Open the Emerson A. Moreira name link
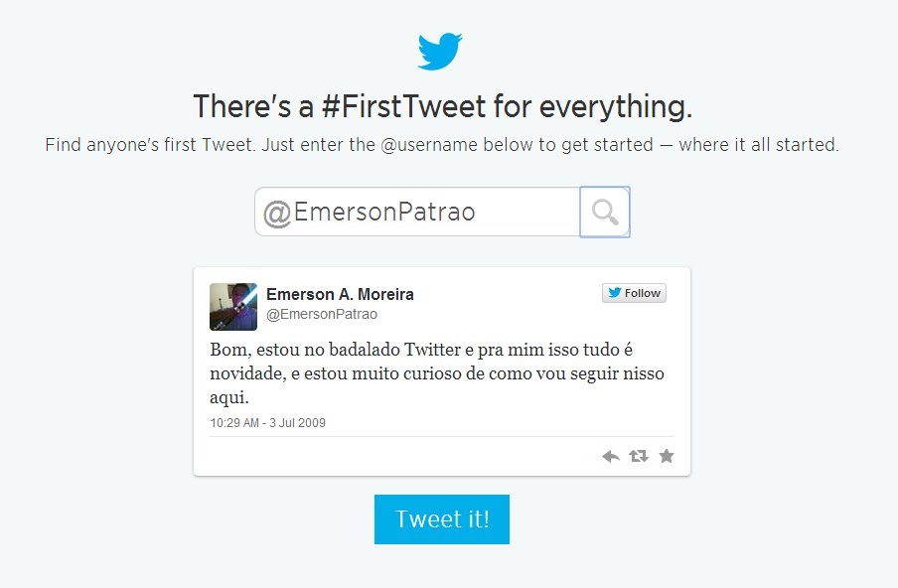The image size is (898, 588). pos(340,294)
